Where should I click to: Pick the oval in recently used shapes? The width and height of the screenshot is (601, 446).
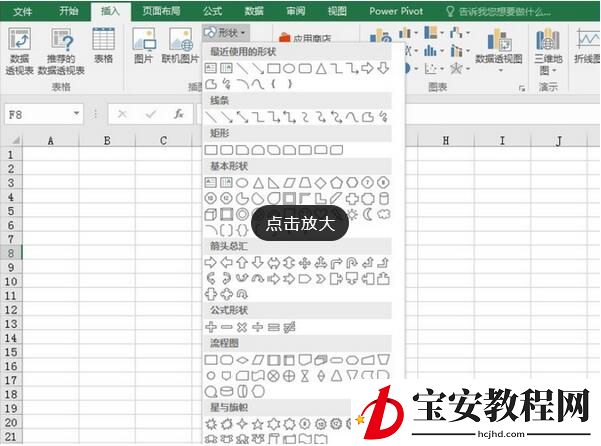[x=289, y=69]
